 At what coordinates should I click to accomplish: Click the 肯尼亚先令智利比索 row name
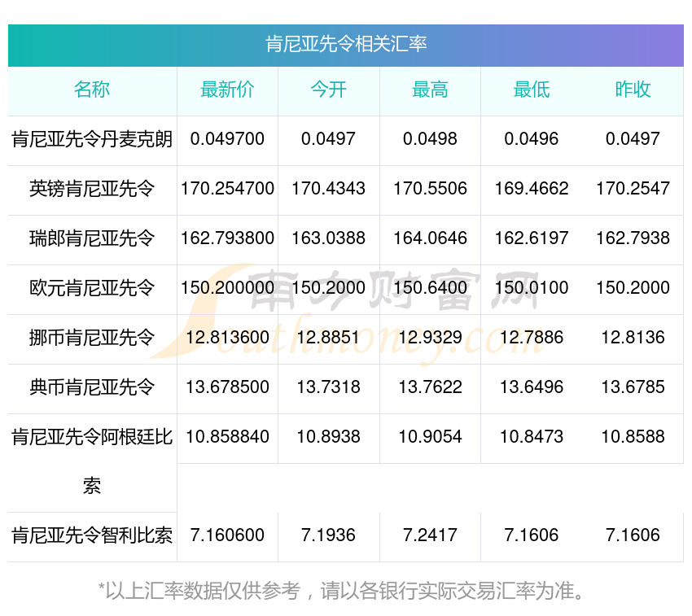[x=92, y=535]
